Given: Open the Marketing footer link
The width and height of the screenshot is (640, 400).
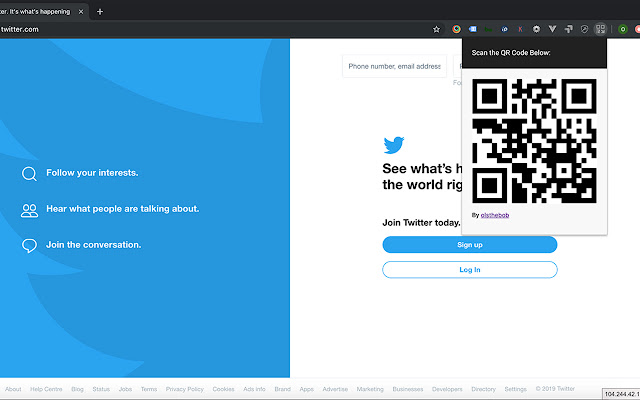Looking at the screenshot, I should [370, 389].
